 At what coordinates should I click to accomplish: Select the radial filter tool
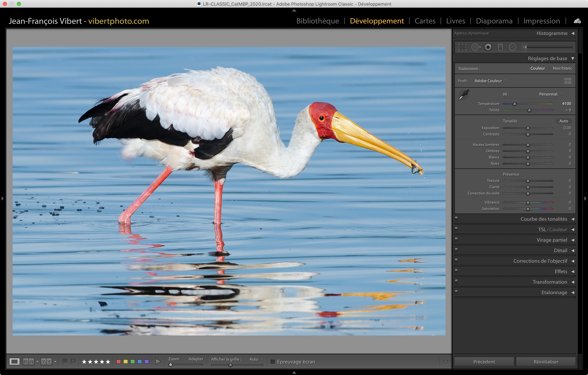(x=512, y=47)
